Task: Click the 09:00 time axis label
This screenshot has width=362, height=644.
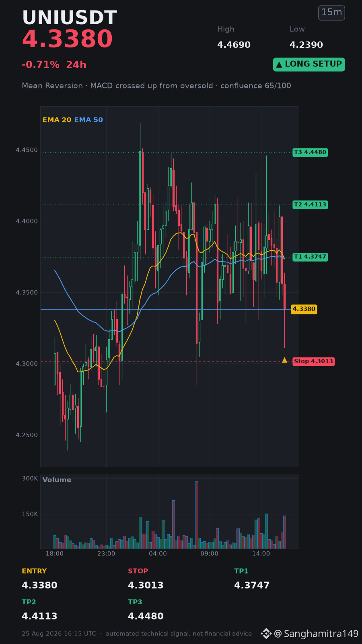Action: [x=210, y=554]
